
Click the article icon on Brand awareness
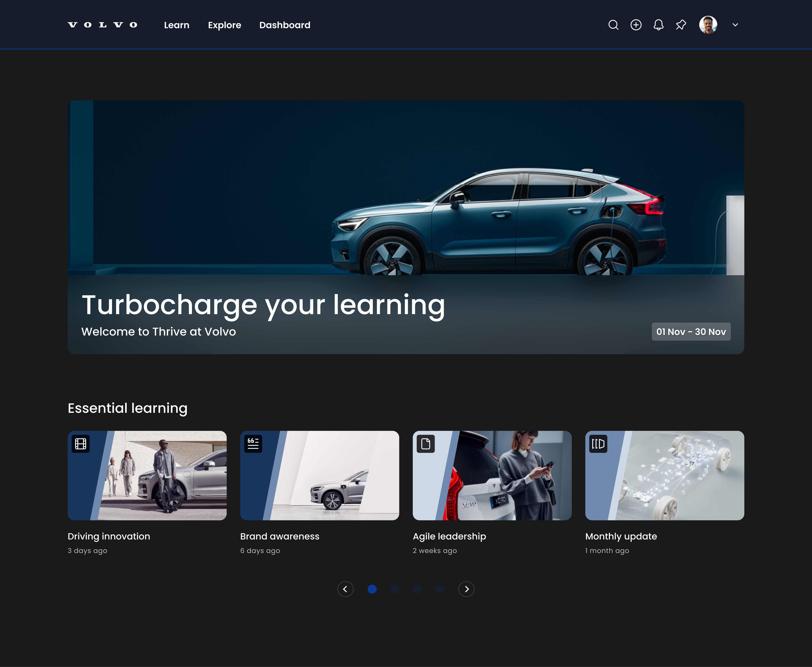(x=253, y=444)
